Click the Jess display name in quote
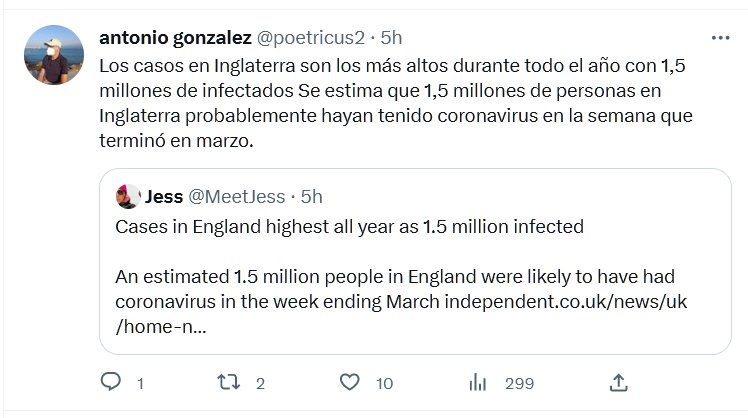Image resolution: width=748 pixels, height=418 pixels. 164,196
